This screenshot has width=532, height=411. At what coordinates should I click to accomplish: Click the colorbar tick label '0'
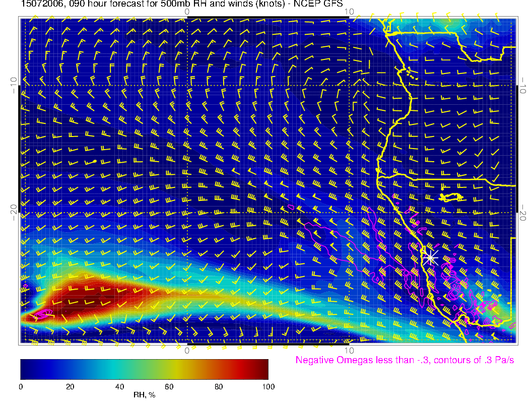[x=21, y=387]
